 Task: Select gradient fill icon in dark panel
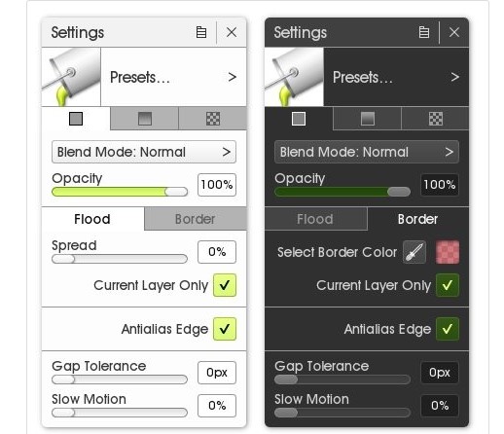point(368,119)
